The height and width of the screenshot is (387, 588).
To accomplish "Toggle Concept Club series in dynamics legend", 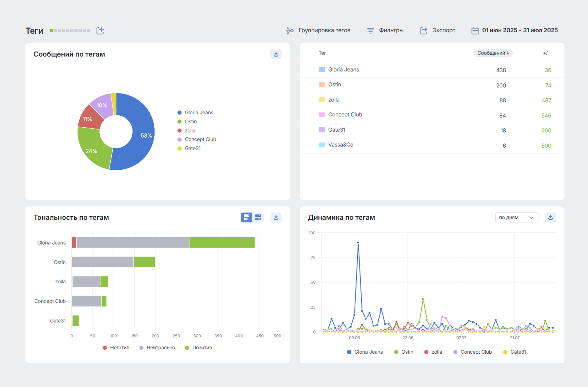I will click(x=473, y=352).
